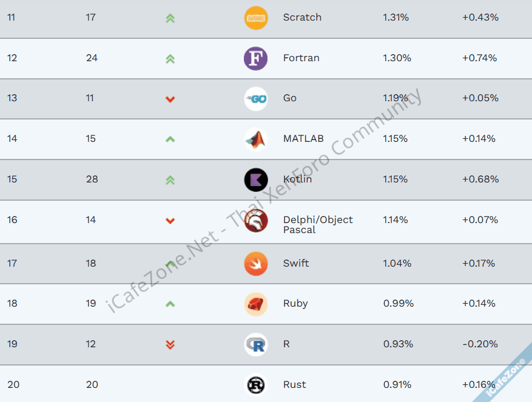The width and height of the screenshot is (532, 402).
Task: Select the Delphi/Object Pascal language name
Action: 318,224
